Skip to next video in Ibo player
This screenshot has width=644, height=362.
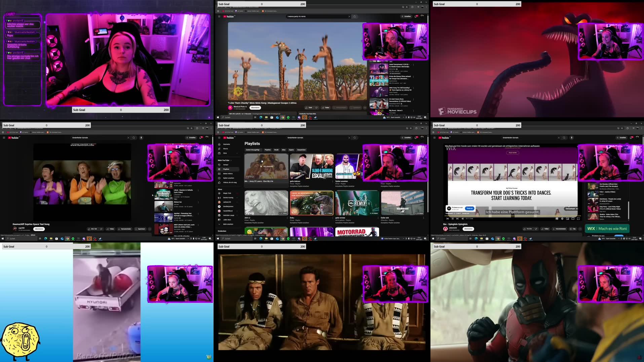457,219
